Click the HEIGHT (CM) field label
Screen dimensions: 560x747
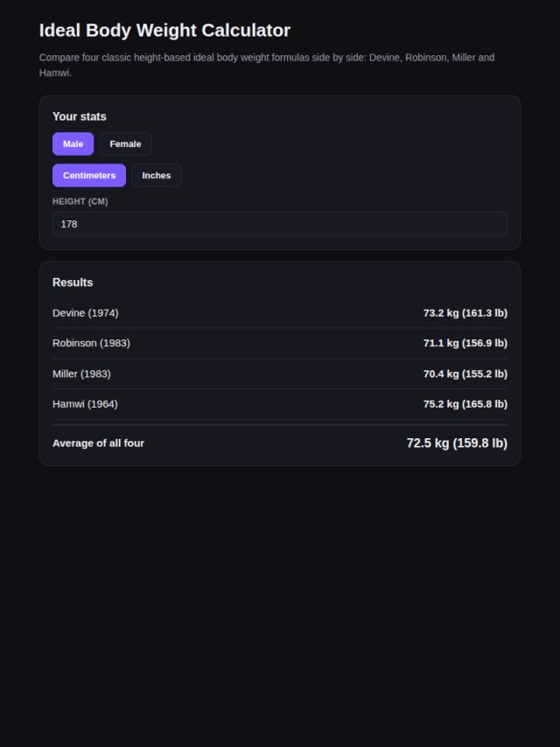click(80, 201)
